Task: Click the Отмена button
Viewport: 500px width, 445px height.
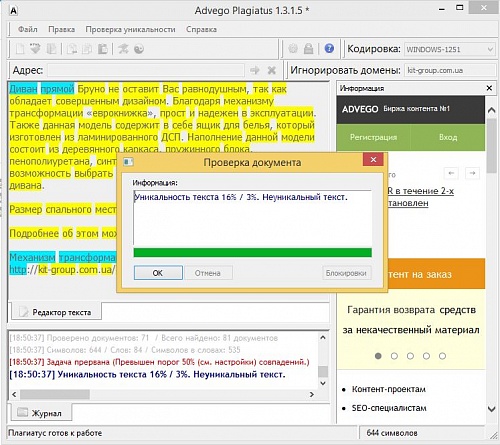Action: [x=208, y=273]
